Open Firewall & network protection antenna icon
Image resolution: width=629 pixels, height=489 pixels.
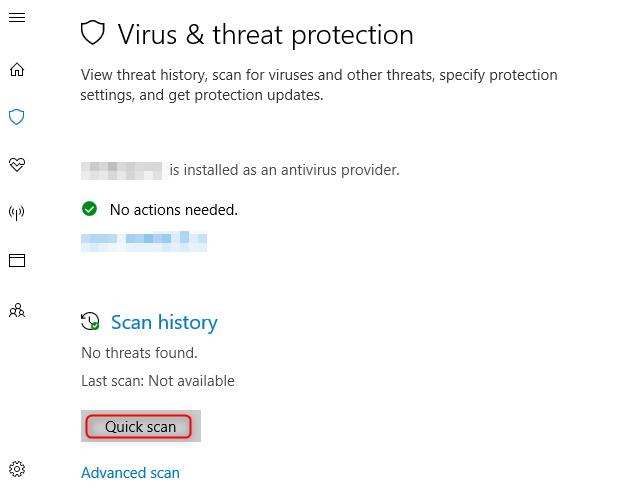point(16,212)
